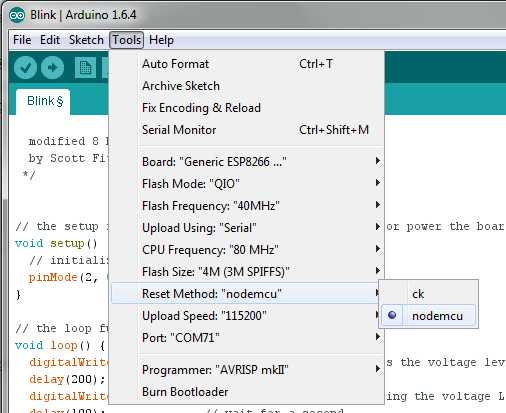Click the Verify checkmark toolbar icon

tap(25, 68)
